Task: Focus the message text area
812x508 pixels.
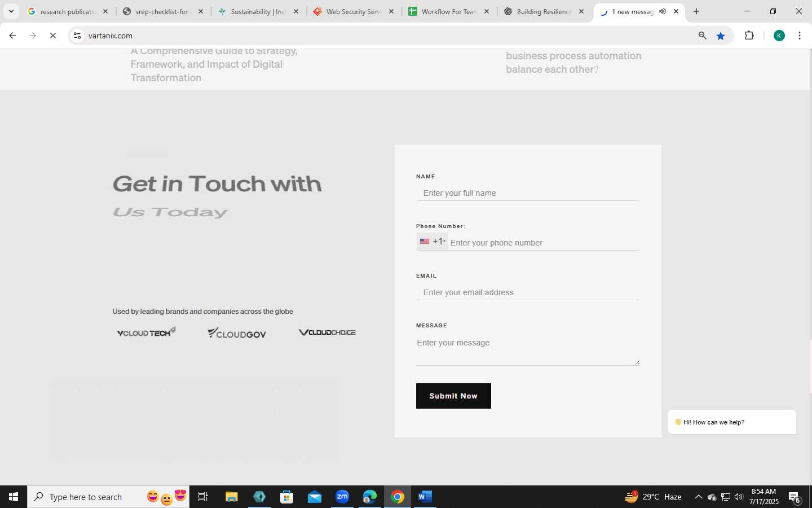Action: [x=528, y=350]
